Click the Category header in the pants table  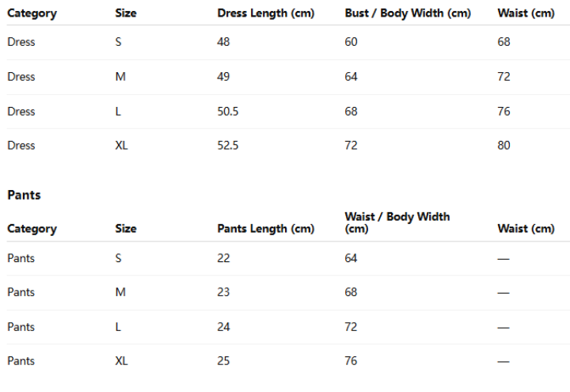32,229
